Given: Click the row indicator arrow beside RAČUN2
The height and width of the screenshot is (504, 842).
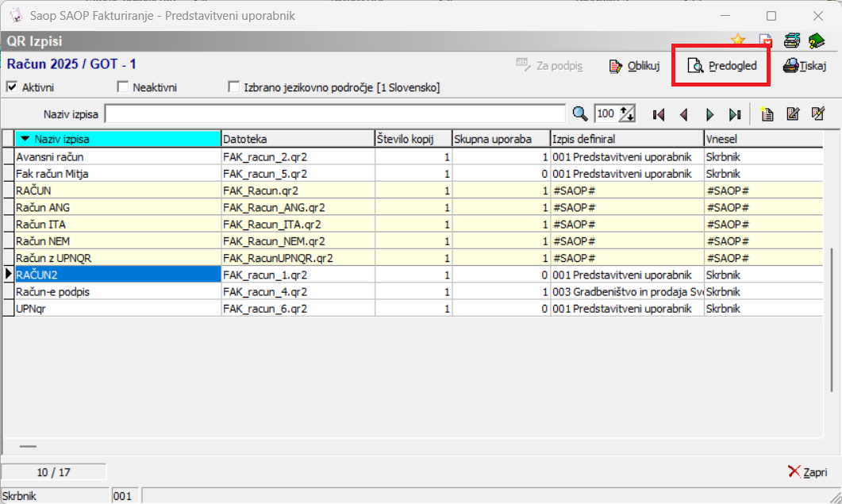Looking at the screenshot, I should click(8, 275).
